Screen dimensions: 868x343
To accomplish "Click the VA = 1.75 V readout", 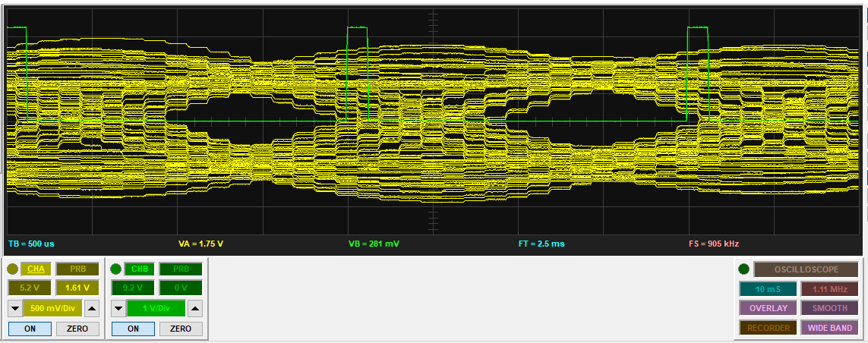I will click(201, 244).
